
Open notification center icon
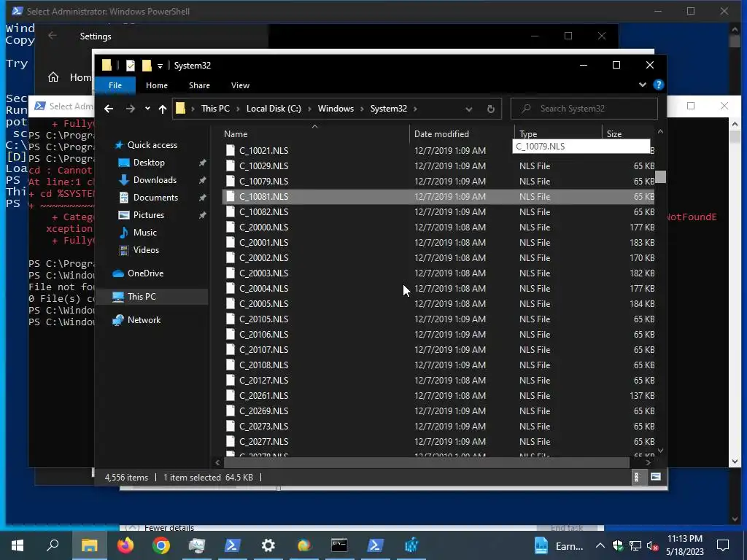coord(723,545)
